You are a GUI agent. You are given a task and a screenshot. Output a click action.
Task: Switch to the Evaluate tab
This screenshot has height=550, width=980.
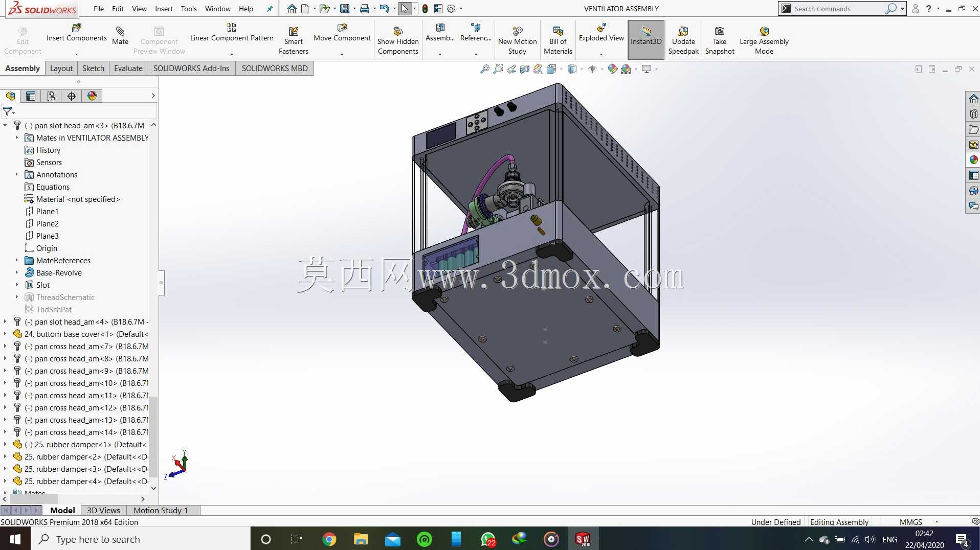click(x=128, y=68)
